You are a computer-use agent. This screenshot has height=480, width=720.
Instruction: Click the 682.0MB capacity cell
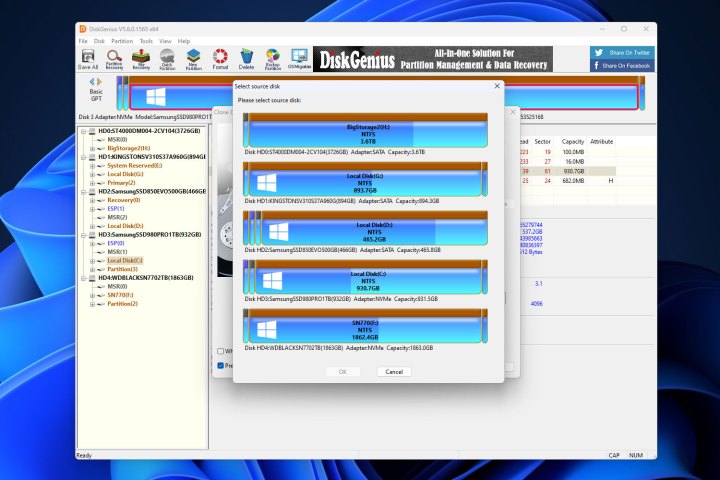[574, 181]
